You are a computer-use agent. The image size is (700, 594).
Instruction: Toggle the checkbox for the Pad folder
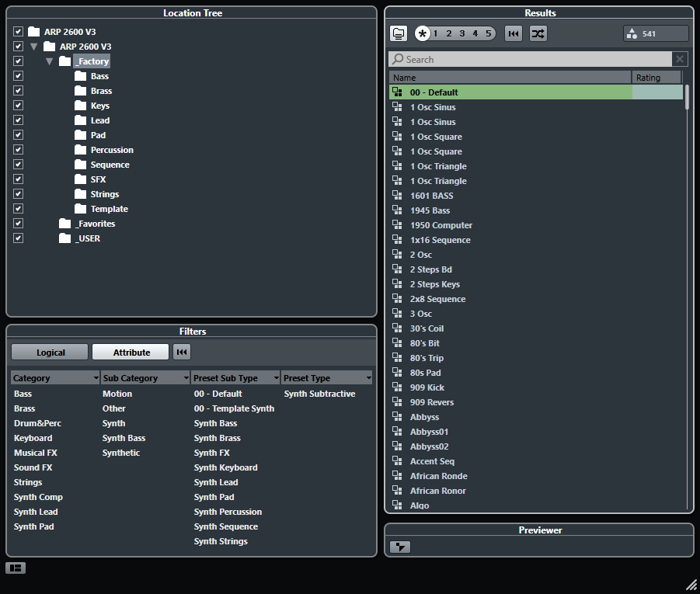(18, 134)
